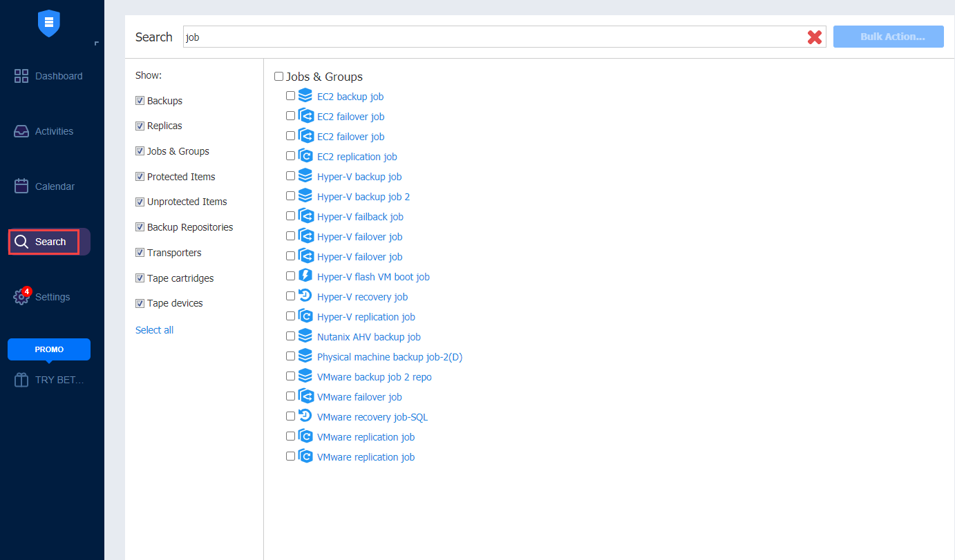This screenshot has height=560, width=955.
Task: Select the checkbox for EC2 backup job
Action: tap(290, 96)
